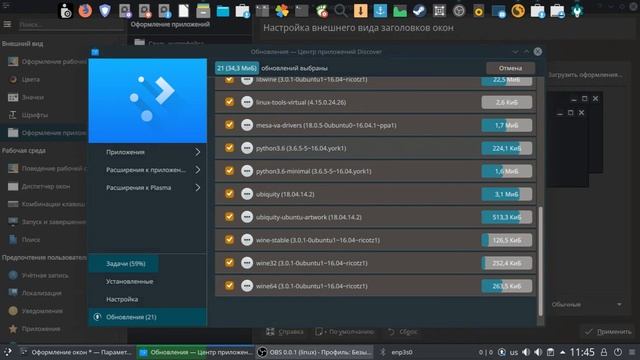Click the 126,5 КиБ progress bar for wine-stable
Image resolution: width=640 pixels, height=360 pixels.
507,240
